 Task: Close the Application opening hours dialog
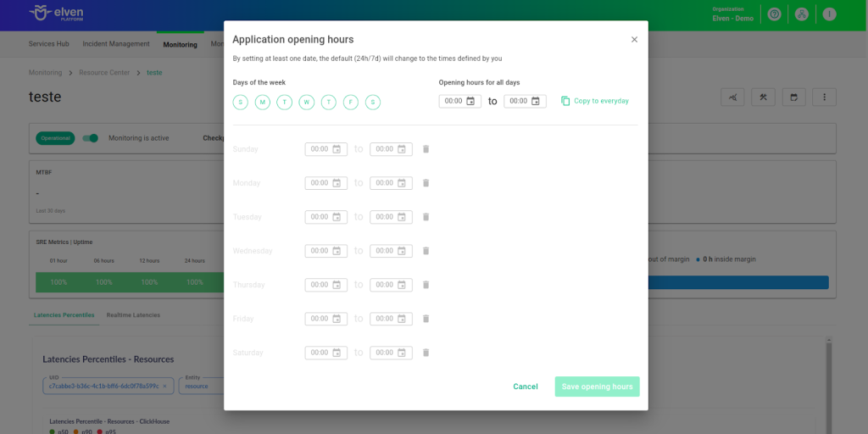pyautogui.click(x=634, y=40)
